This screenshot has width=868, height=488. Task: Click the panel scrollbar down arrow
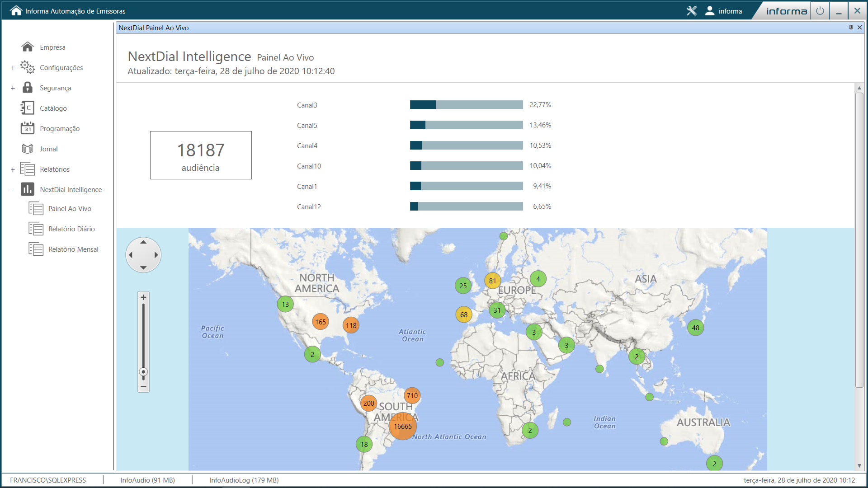coord(859,466)
